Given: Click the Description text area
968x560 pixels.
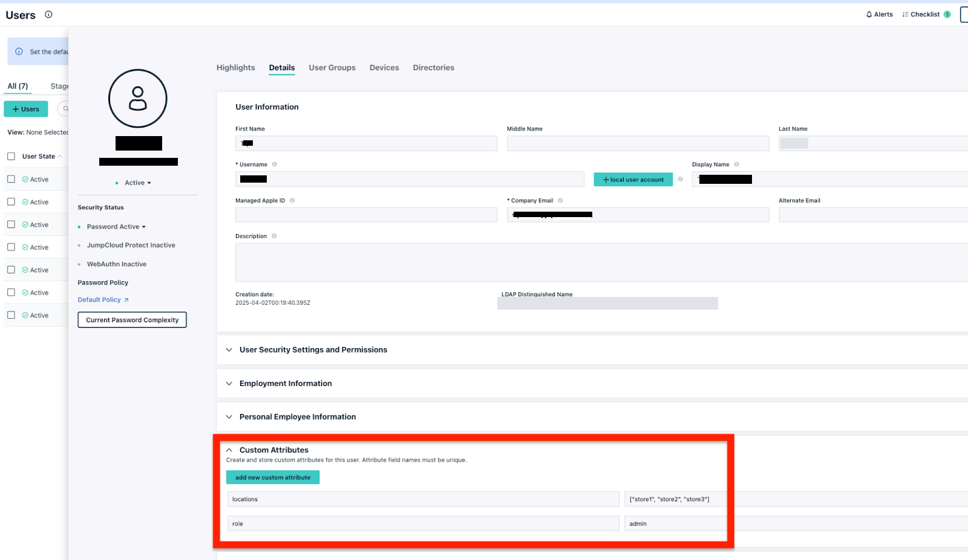Looking at the screenshot, I should click(x=601, y=262).
